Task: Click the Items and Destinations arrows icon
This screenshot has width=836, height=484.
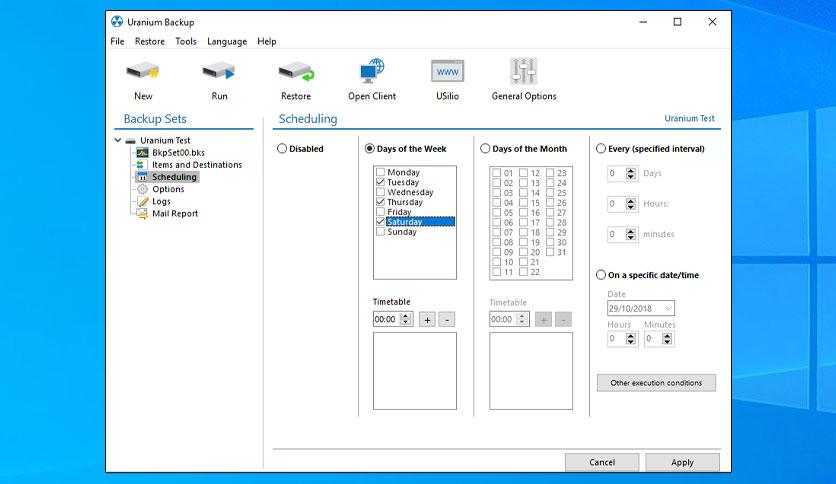Action: click(141, 165)
